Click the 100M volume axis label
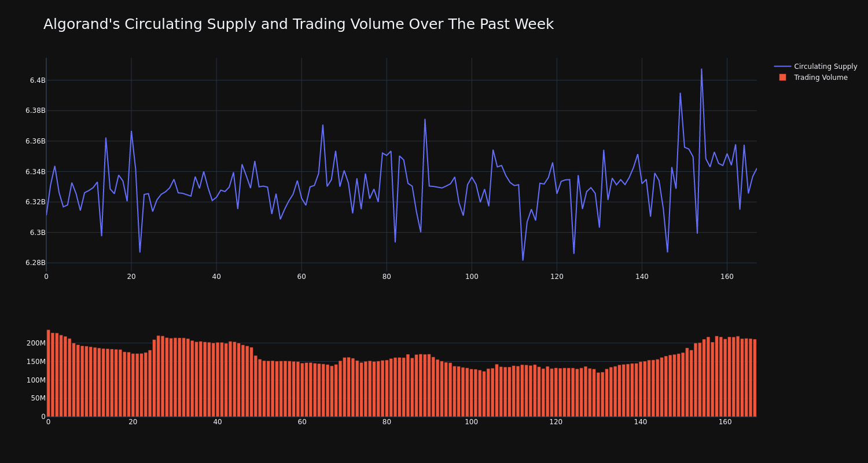Image resolution: width=868 pixels, height=463 pixels. click(36, 380)
